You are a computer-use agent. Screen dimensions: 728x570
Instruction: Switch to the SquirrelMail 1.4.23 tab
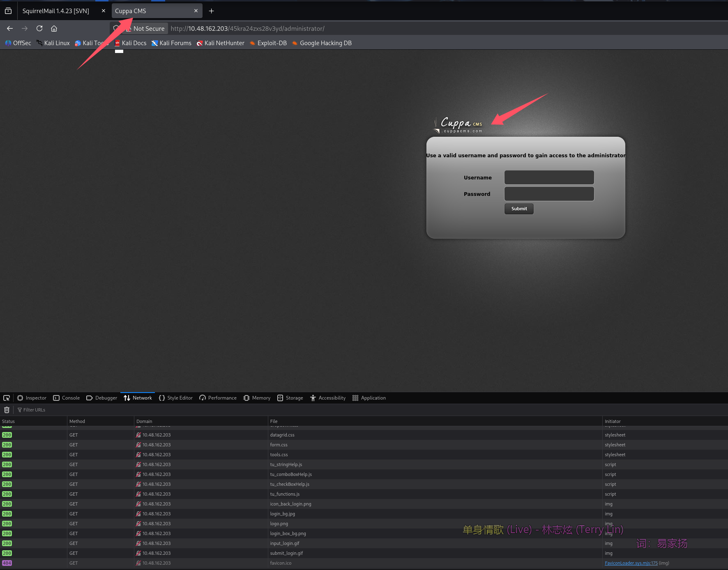click(56, 11)
